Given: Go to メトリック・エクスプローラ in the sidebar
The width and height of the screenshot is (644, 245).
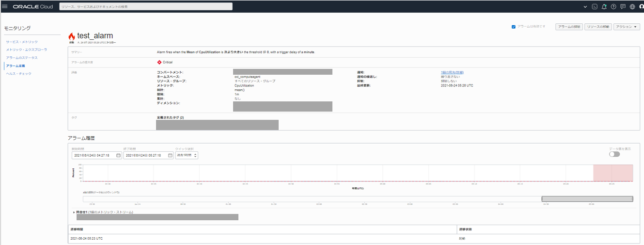Looking at the screenshot, I should 27,50.
